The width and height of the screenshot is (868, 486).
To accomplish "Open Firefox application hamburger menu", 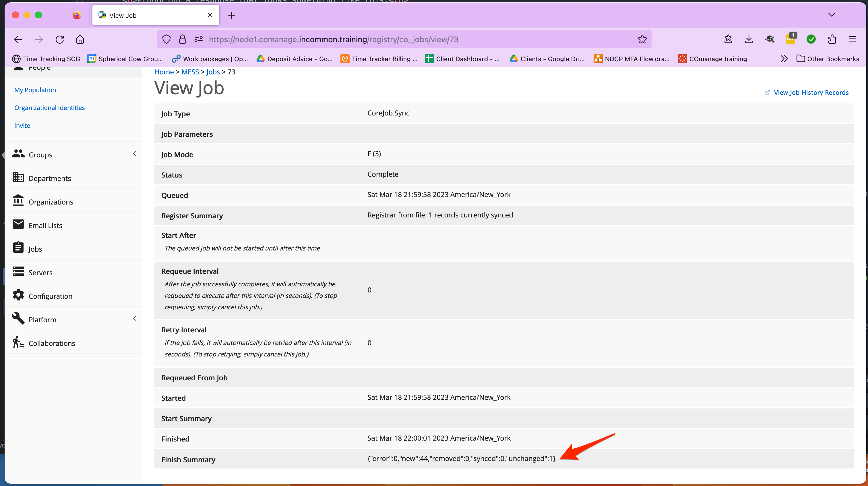I will tap(852, 39).
